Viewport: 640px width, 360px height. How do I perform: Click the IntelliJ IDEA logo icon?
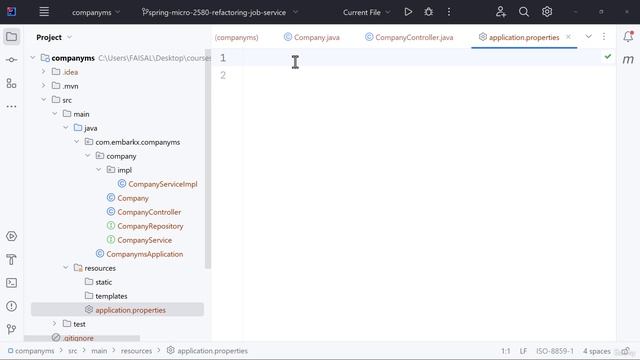(x=11, y=12)
